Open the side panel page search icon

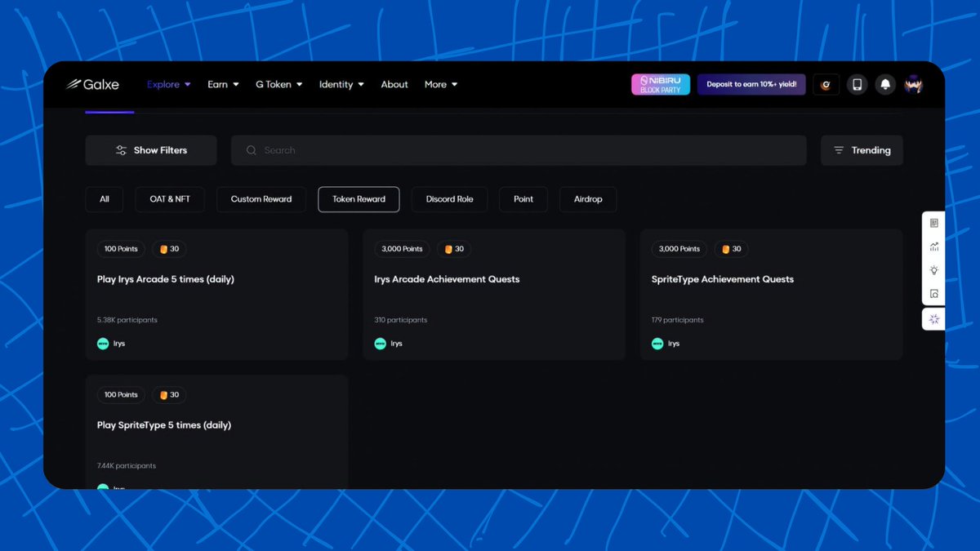[934, 294]
